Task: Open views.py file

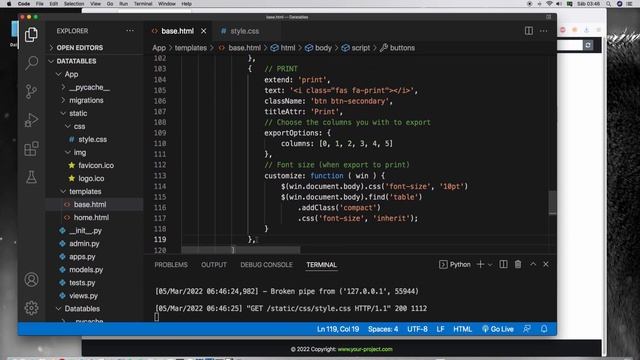Action: [83, 296]
